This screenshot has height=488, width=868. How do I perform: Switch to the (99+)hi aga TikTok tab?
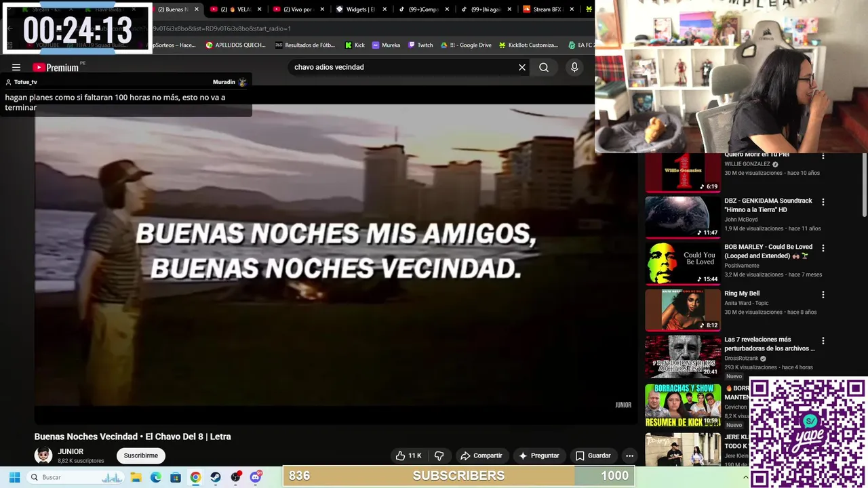486,9
